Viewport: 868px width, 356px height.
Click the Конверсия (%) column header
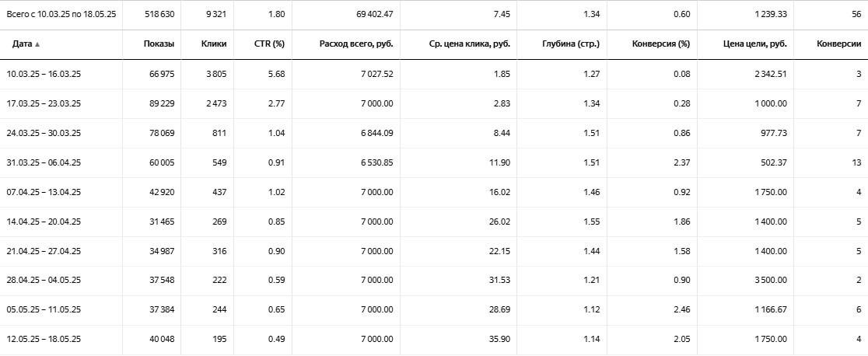point(660,44)
